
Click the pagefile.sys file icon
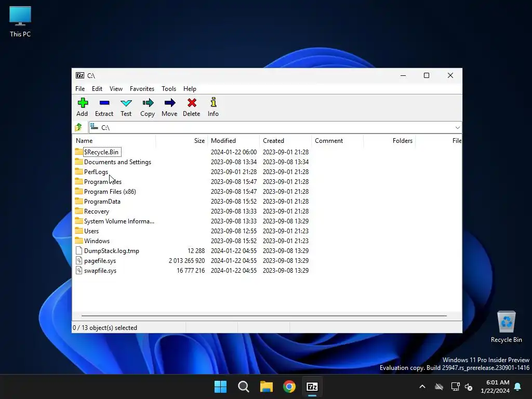79,260
